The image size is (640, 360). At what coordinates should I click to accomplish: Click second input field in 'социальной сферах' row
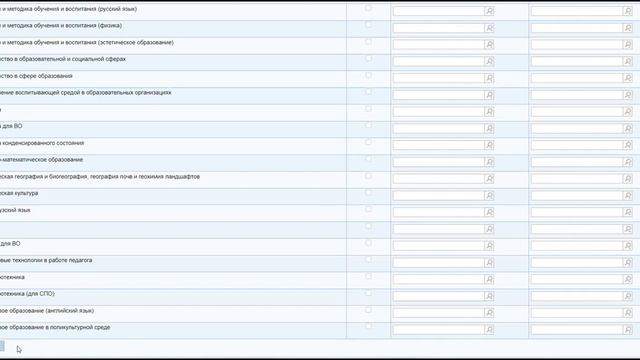577,61
